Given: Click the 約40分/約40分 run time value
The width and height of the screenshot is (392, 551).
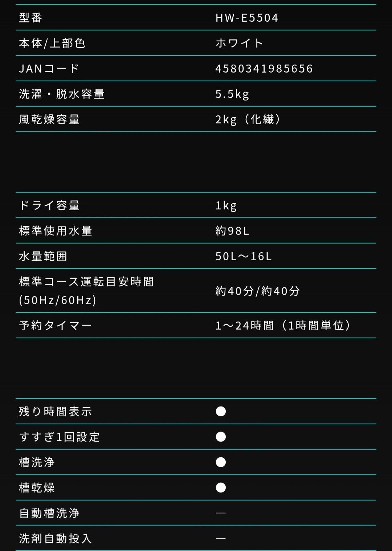Looking at the screenshot, I should pyautogui.click(x=258, y=291).
